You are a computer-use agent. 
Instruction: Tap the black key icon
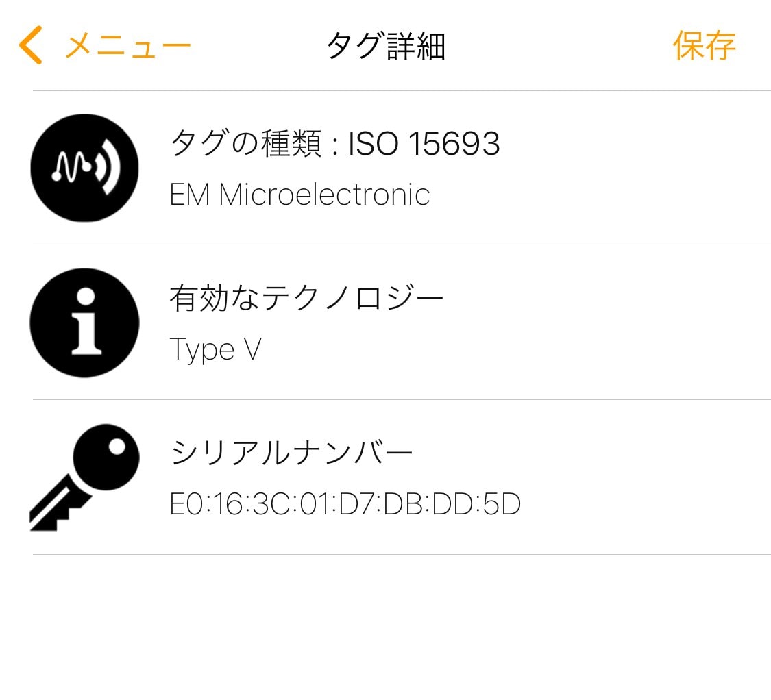click(x=84, y=478)
